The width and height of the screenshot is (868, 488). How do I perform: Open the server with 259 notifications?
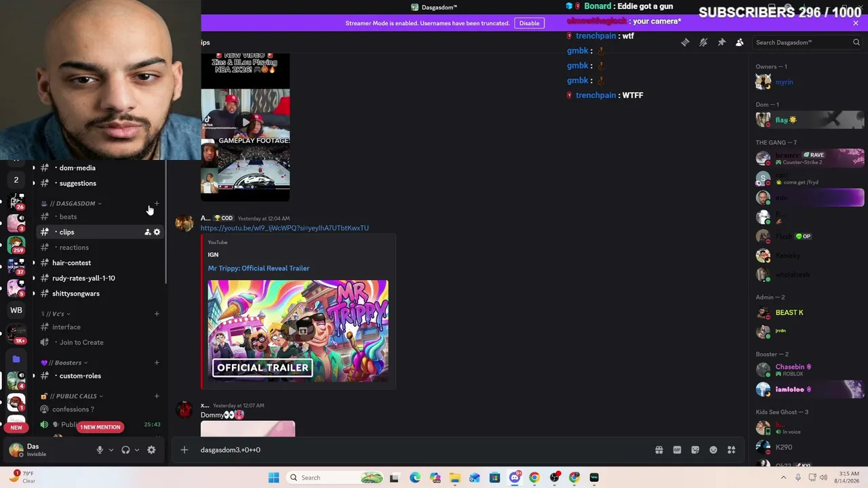click(x=16, y=244)
